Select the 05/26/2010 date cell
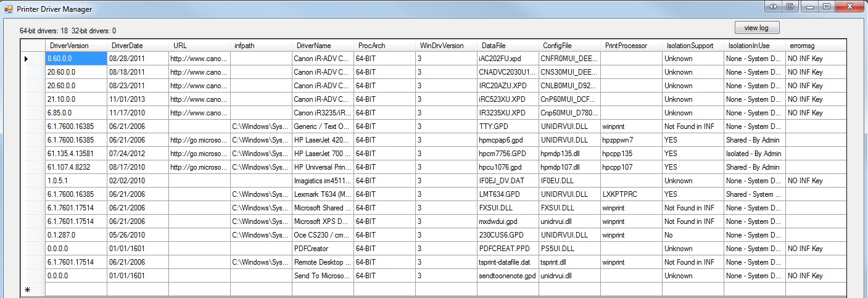This screenshot has width=868, height=298. coord(138,235)
